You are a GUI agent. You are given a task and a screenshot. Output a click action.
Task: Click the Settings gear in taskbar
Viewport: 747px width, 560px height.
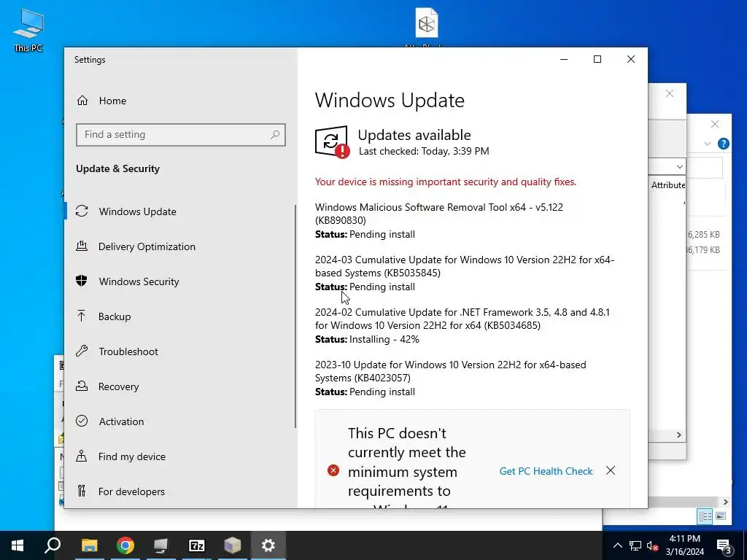(x=268, y=545)
